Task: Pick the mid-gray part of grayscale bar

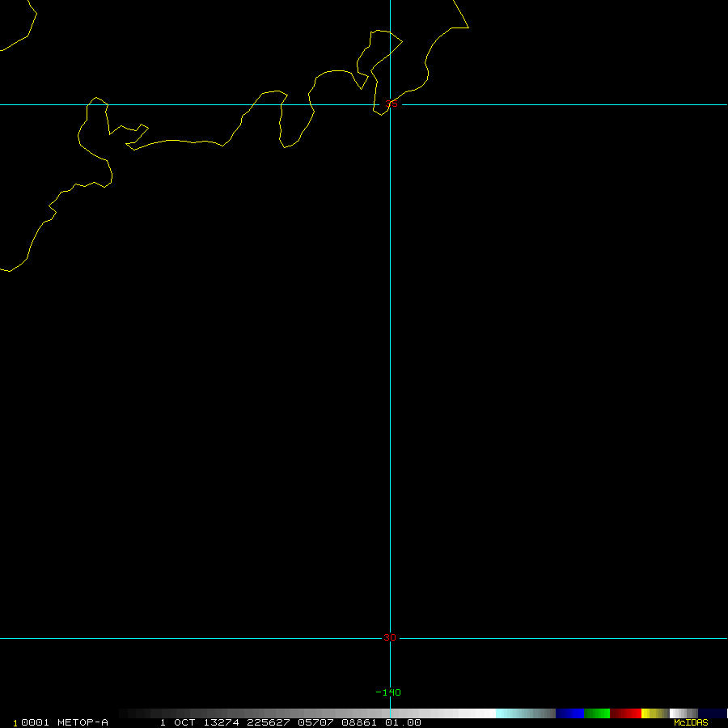Action: tap(307, 713)
